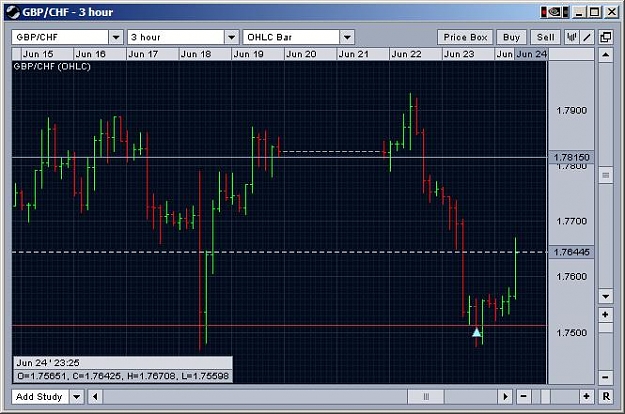Screen dimensions: 625x414
Task: Select the highlighted Jun 24 date header
Action: coord(531,54)
